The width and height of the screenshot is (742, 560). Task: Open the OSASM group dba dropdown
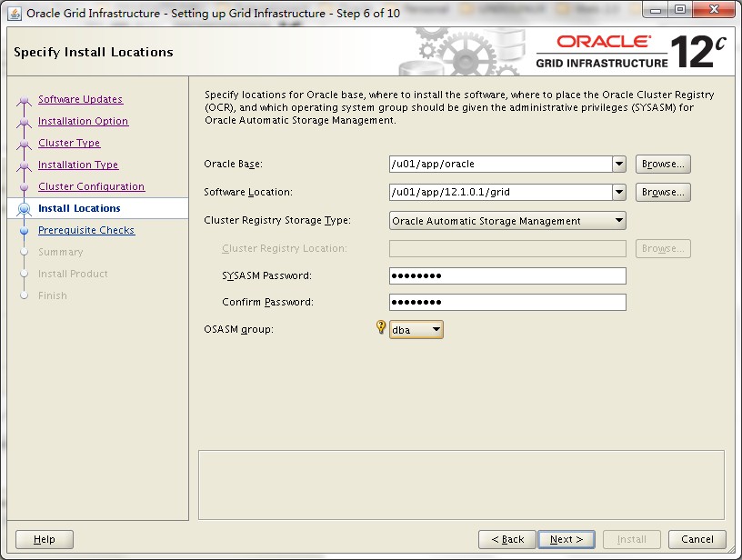pyautogui.click(x=416, y=330)
